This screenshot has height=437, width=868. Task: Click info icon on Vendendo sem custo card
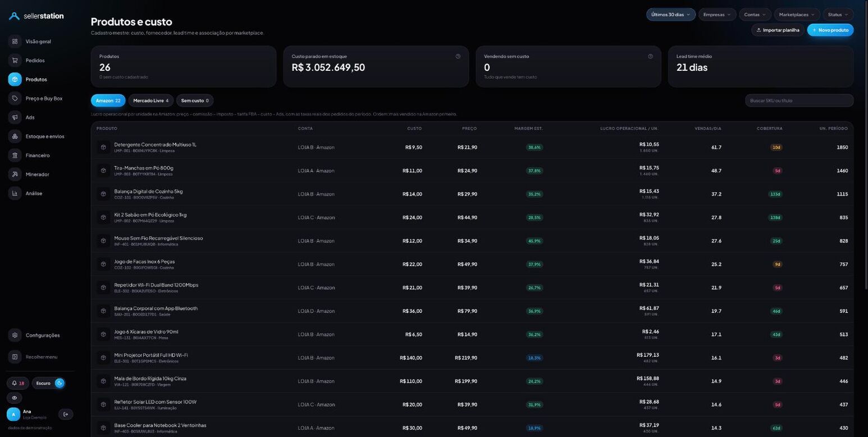[x=650, y=56]
